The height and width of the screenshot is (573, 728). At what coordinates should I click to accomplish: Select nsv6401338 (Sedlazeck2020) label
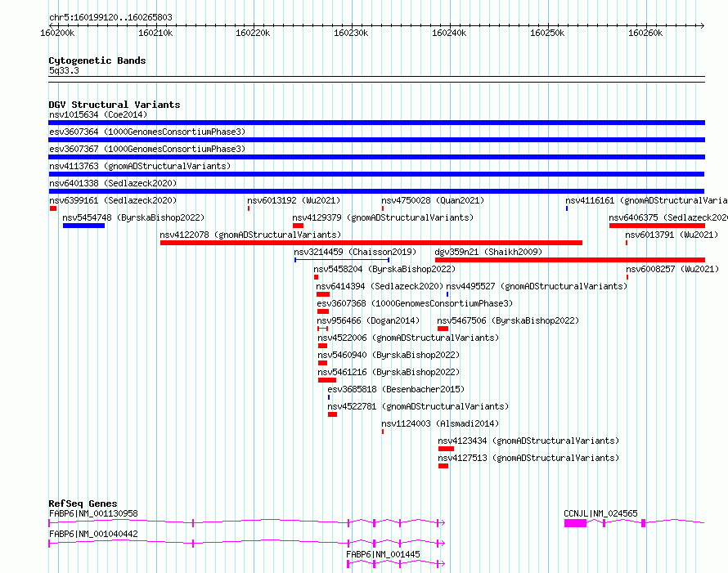point(113,183)
